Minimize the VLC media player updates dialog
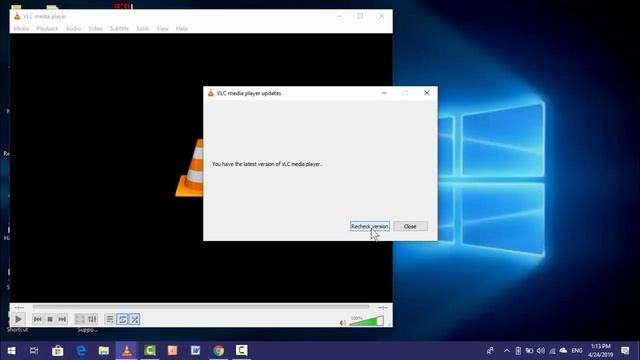The width and height of the screenshot is (640, 360). [384, 93]
